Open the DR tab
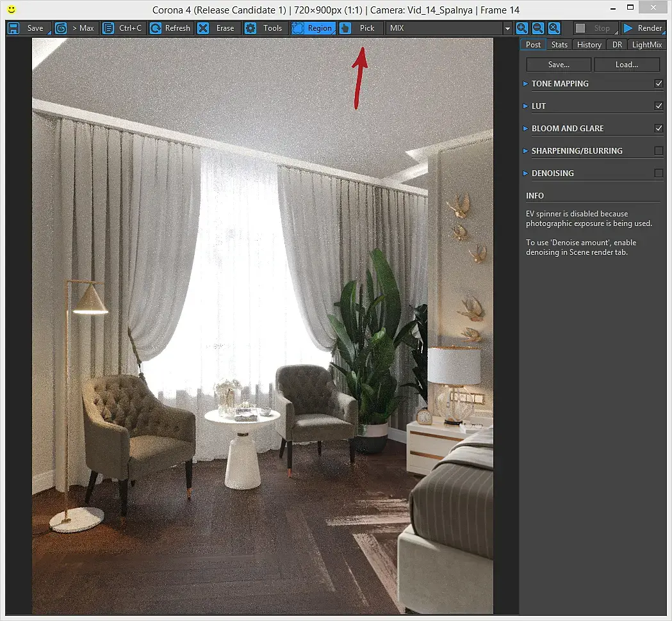Image resolution: width=672 pixels, height=621 pixels. tap(617, 45)
